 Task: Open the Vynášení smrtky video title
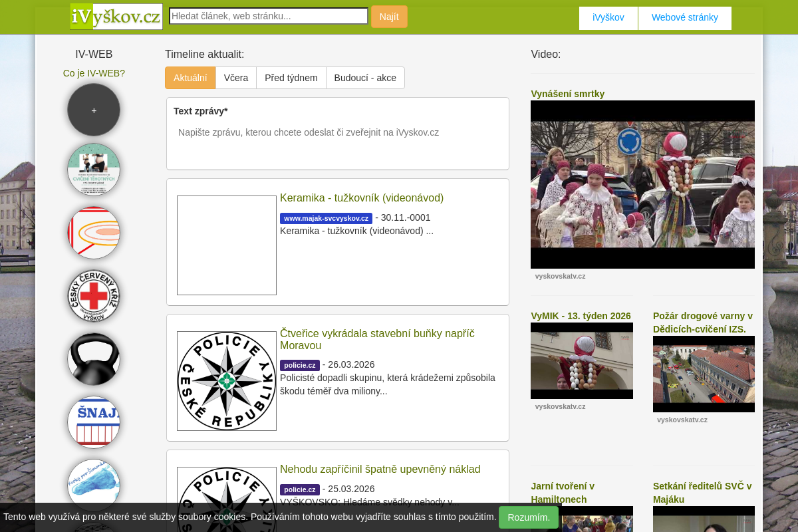(x=567, y=94)
